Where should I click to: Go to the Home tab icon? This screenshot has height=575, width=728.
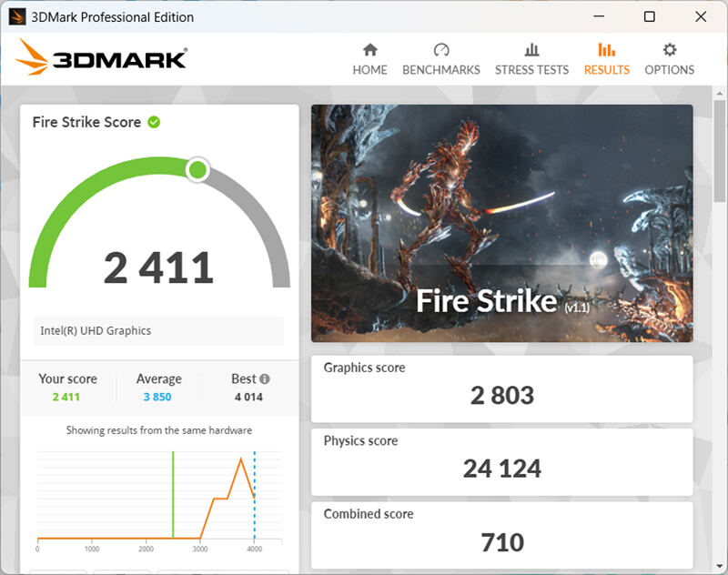(x=370, y=50)
